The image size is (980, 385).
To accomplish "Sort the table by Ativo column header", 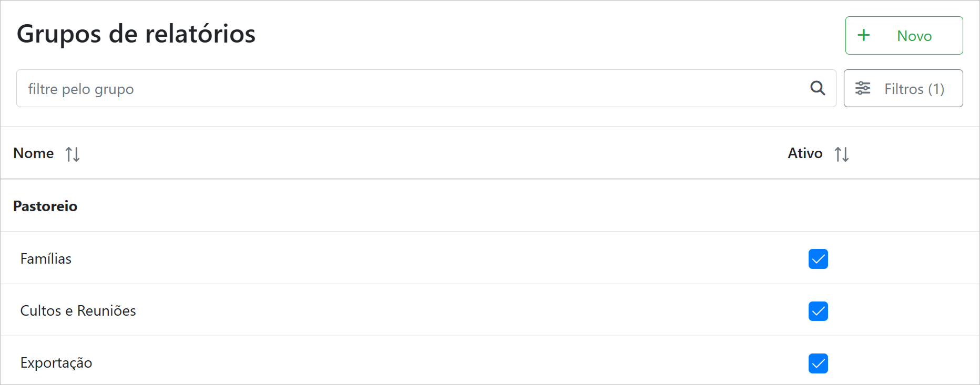I will [805, 153].
